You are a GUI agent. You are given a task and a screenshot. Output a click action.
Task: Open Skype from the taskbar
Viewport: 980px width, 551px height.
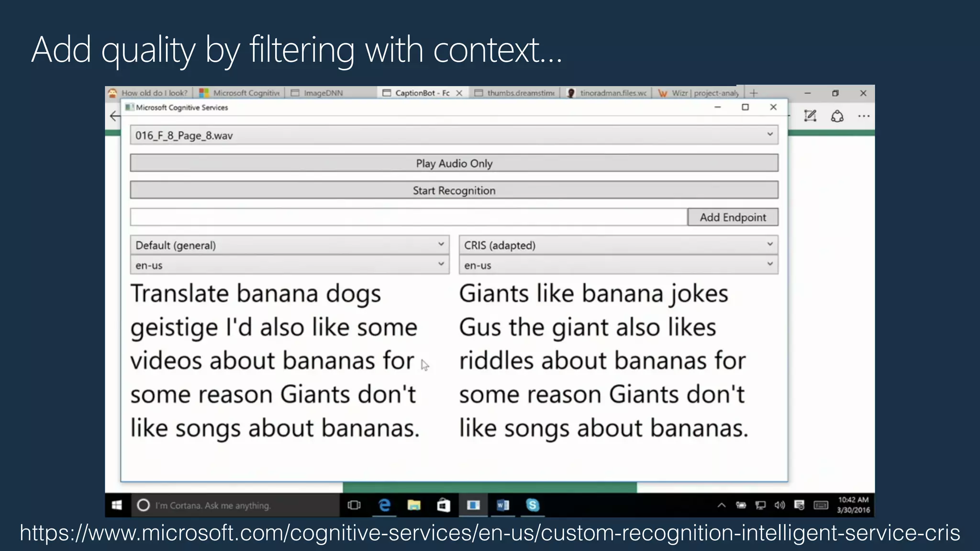coord(533,505)
